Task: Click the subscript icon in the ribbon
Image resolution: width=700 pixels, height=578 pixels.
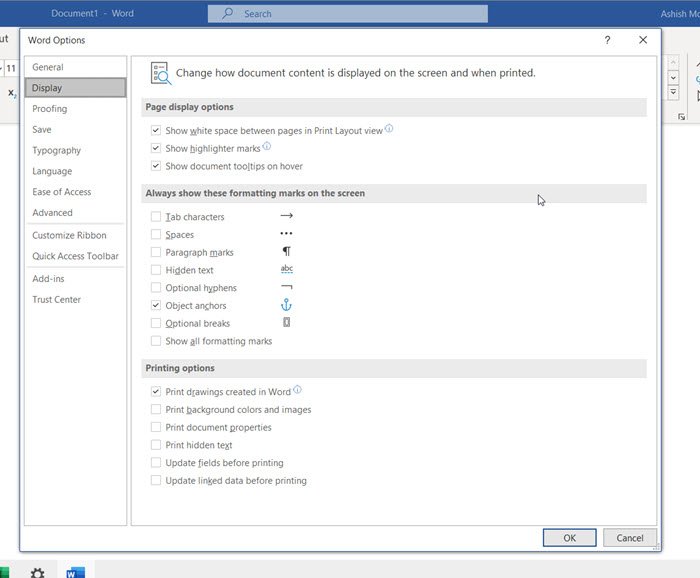Action: click(12, 93)
